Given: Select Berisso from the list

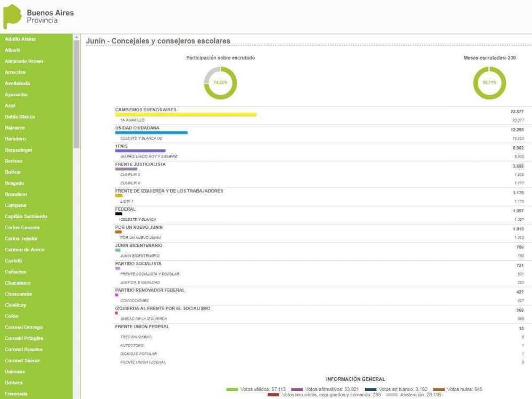Looking at the screenshot, I should pyautogui.click(x=14, y=161).
